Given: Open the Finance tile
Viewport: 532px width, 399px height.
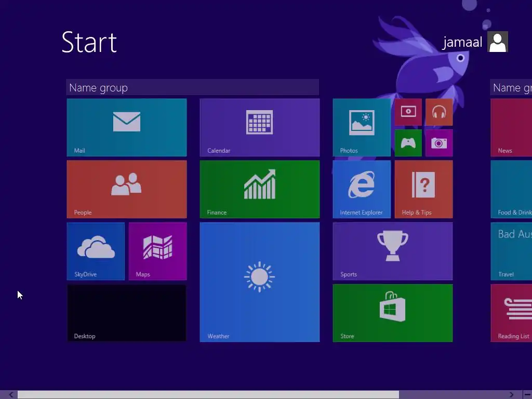Looking at the screenshot, I should coord(260,189).
